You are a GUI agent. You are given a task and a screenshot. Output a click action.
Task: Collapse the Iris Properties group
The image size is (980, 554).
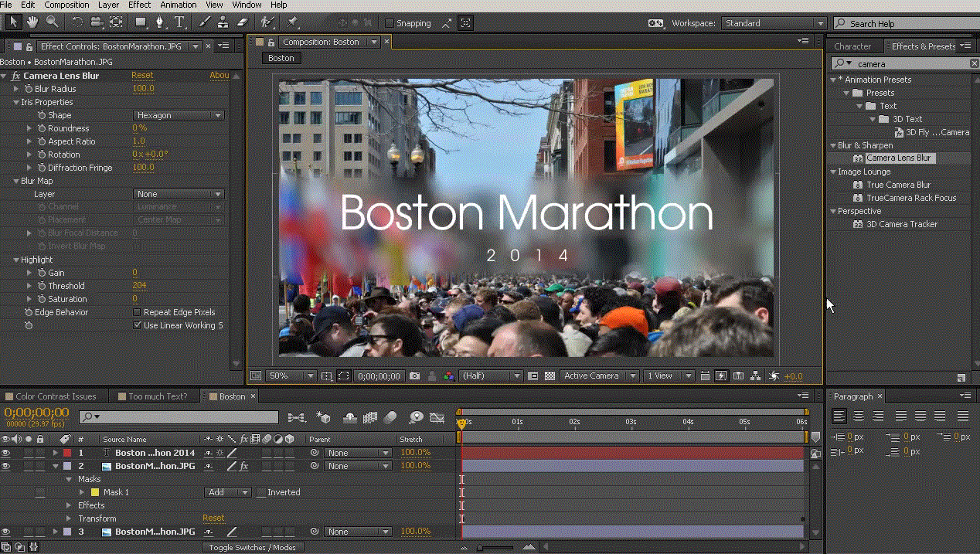coord(16,102)
